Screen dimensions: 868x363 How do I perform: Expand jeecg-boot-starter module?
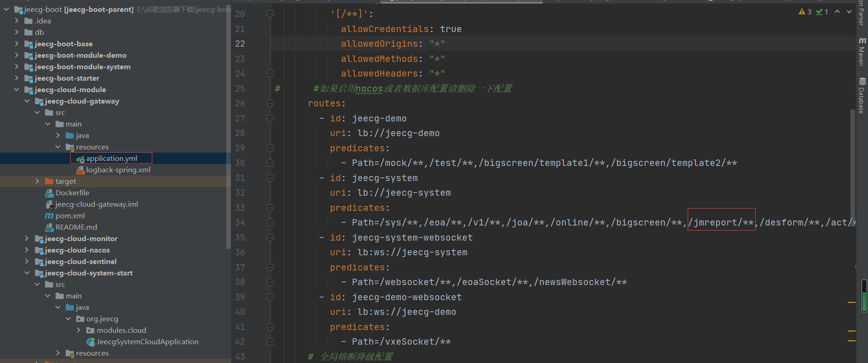(x=17, y=78)
